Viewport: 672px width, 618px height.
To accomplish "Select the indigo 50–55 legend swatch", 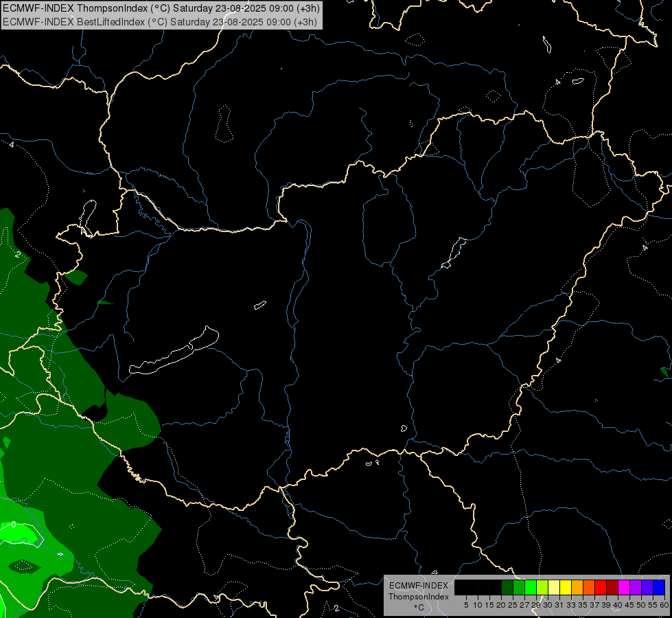I will (647, 587).
